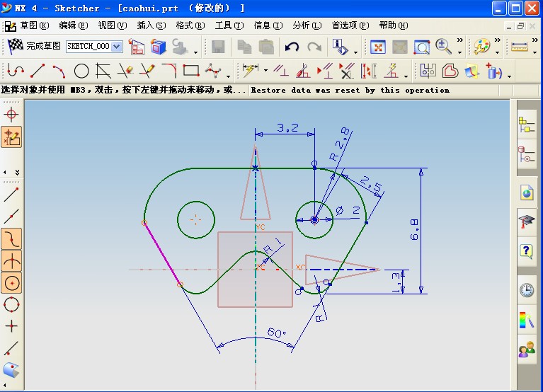Click the Measure ruler icon
This screenshot has height=392, width=543.
click(520, 47)
